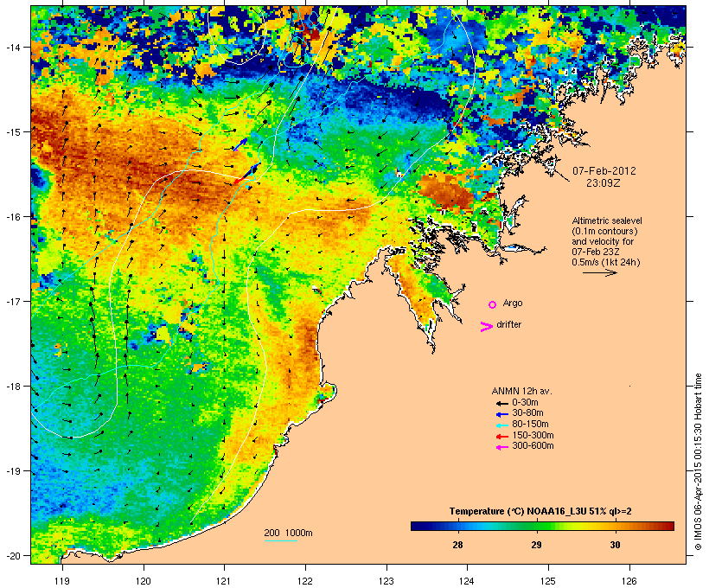Click the '200 1000m' contour label
This screenshot has height=588, width=709.
pyautogui.click(x=288, y=533)
